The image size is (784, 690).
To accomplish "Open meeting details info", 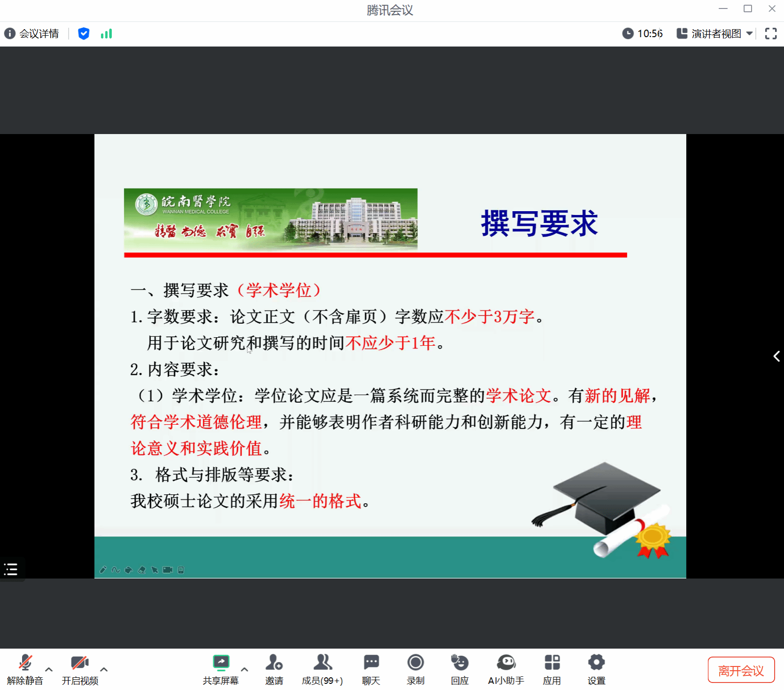I will pos(32,33).
